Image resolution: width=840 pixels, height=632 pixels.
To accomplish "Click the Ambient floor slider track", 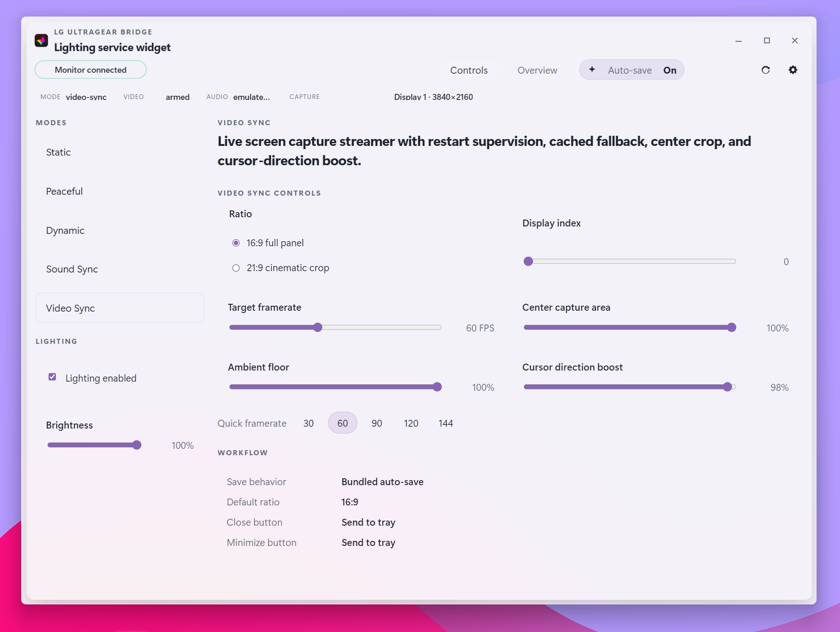I will point(335,387).
